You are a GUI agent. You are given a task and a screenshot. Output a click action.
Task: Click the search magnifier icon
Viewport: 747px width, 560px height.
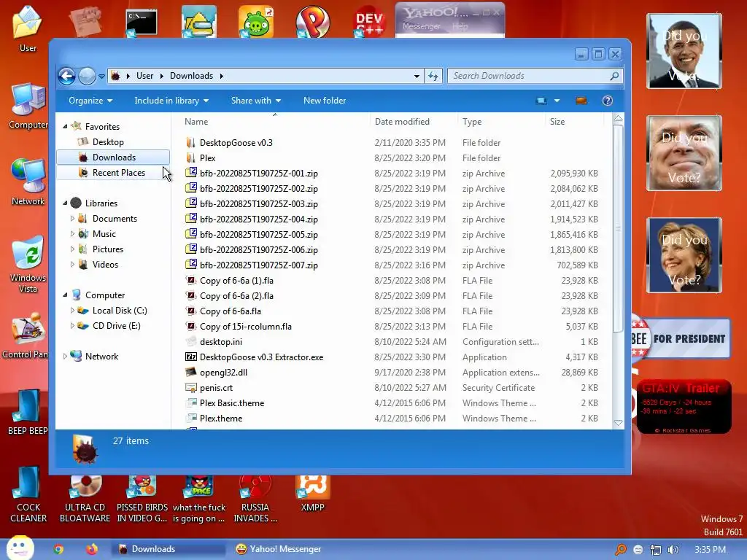614,76
